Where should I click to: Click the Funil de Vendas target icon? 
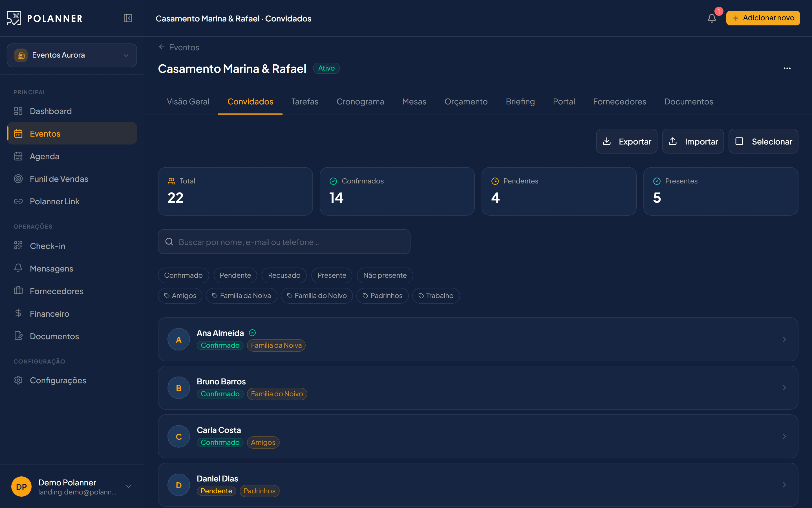click(18, 179)
